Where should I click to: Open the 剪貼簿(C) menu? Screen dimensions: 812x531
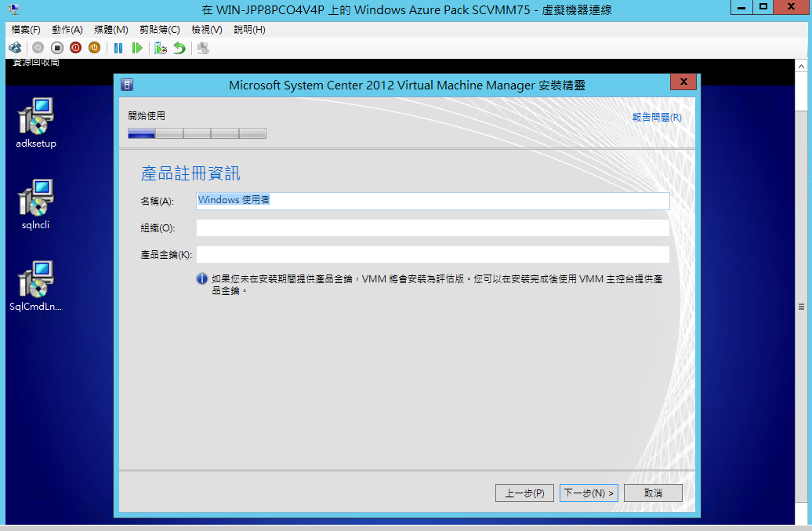[x=160, y=30]
